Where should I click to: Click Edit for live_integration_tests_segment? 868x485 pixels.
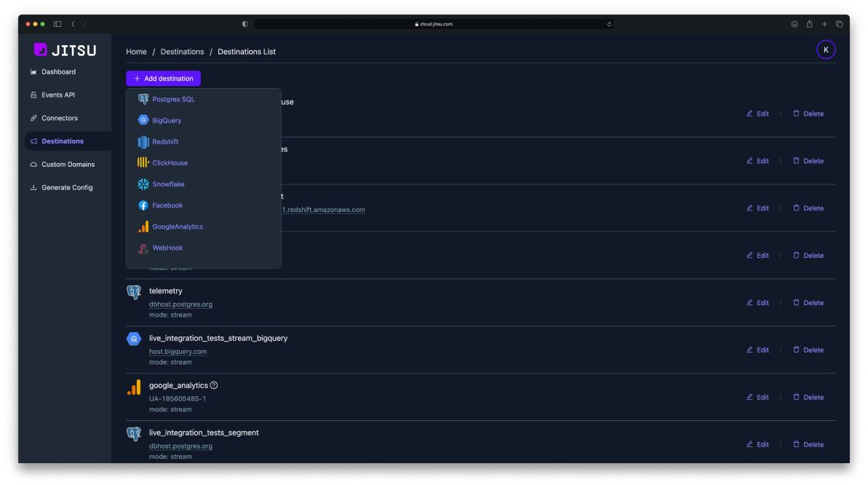pos(758,444)
